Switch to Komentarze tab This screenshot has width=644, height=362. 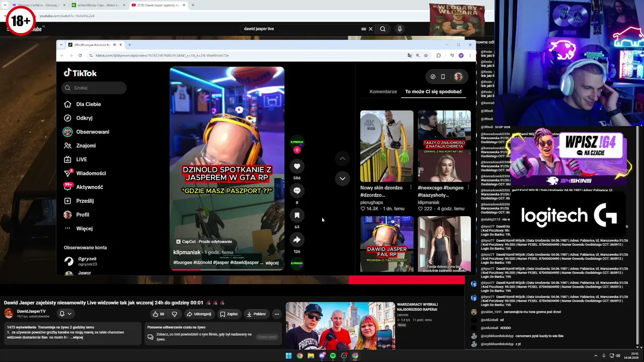tap(383, 92)
